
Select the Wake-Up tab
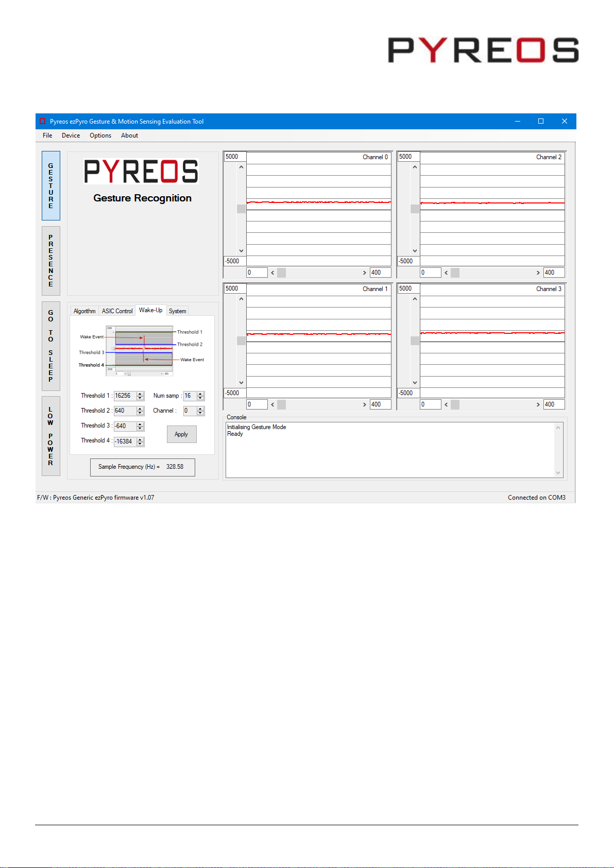(x=150, y=310)
